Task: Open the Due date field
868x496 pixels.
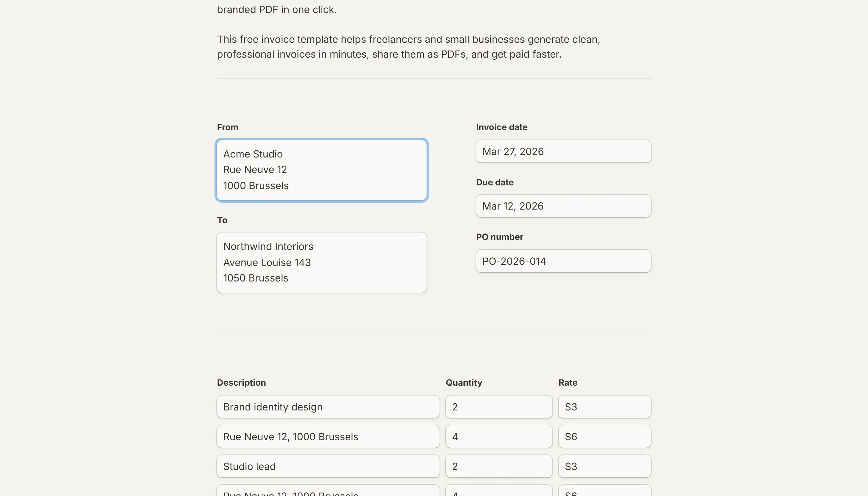Action: click(x=564, y=206)
